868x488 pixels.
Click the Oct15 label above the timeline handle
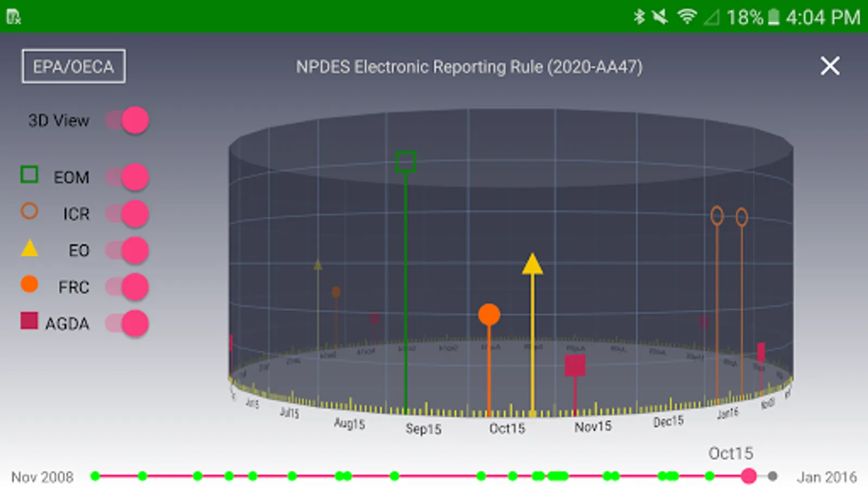click(731, 453)
